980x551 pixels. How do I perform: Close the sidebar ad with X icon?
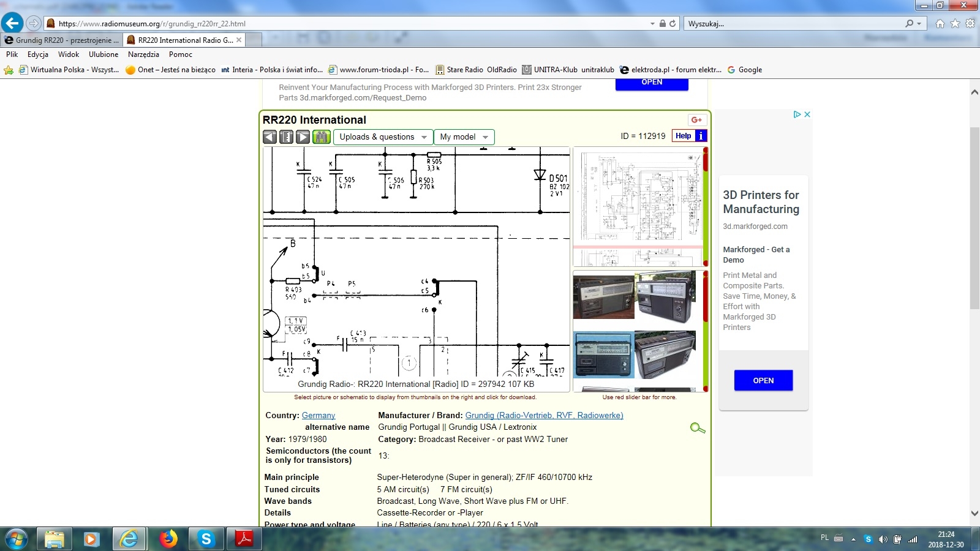[x=807, y=114]
